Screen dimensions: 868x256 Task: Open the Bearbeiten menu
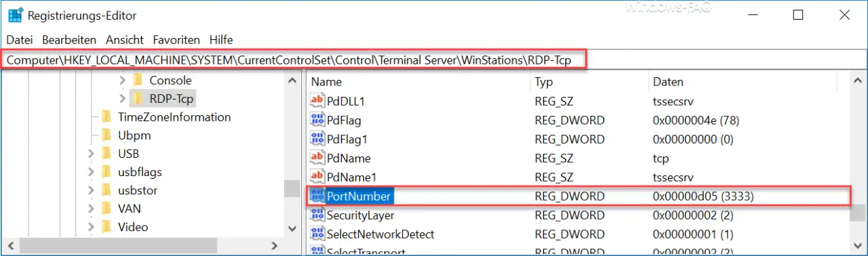pyautogui.click(x=69, y=40)
